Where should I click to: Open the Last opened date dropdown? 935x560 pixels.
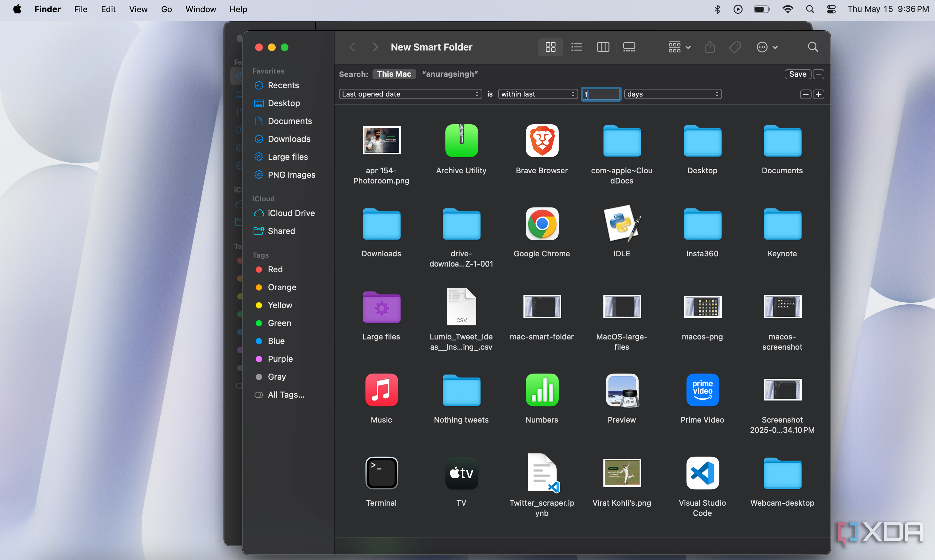[x=410, y=94]
